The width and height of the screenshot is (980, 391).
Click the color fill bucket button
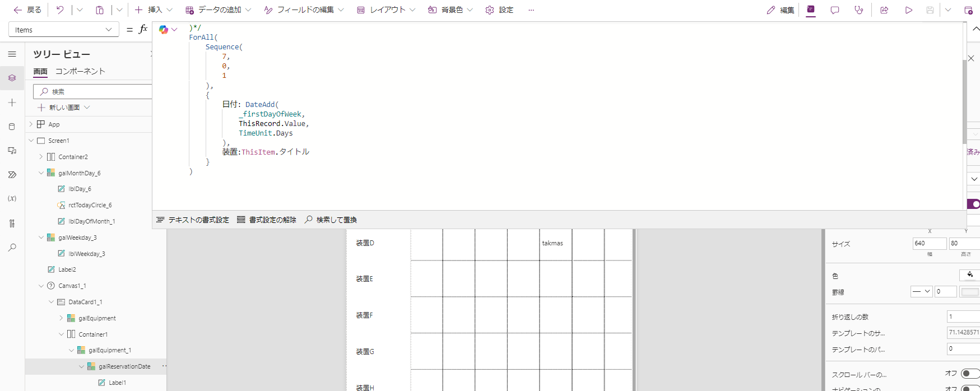[970, 274]
